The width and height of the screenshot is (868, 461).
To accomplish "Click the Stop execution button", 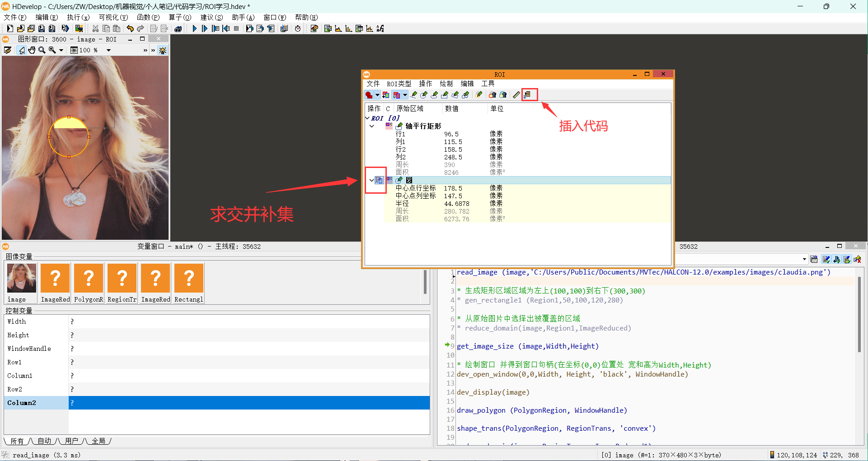I will (x=236, y=28).
